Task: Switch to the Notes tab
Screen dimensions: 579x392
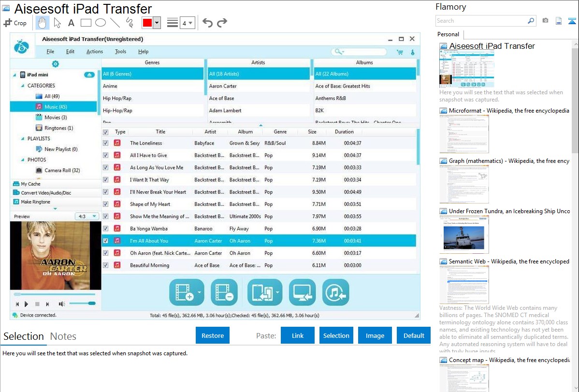Action: (x=63, y=336)
